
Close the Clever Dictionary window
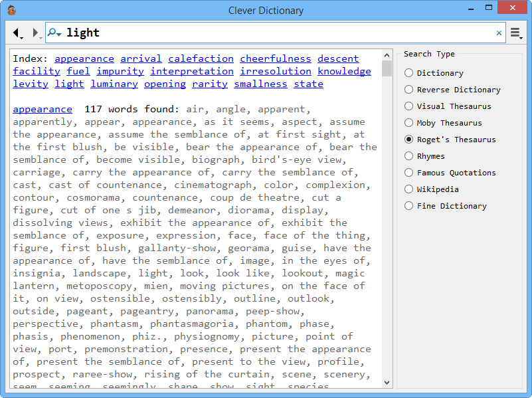tap(512, 7)
